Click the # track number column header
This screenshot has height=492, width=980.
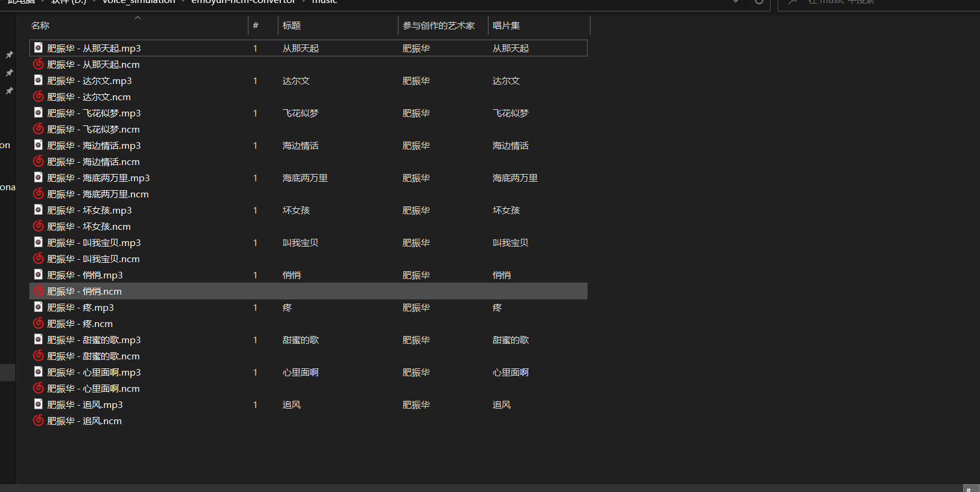256,26
